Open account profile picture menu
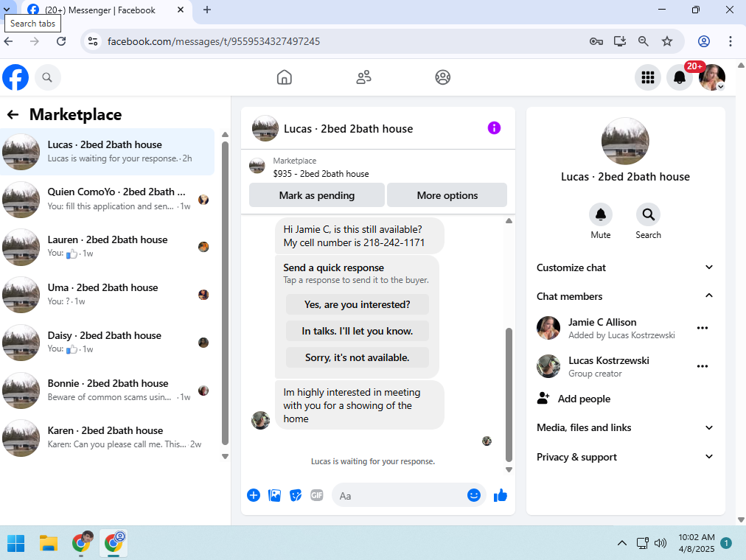746x560 pixels. 712,77
